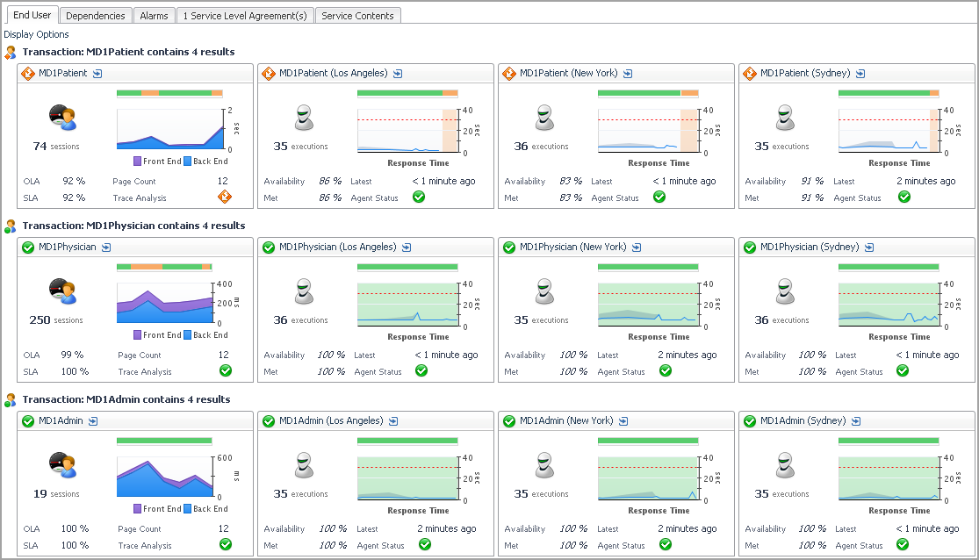Collapse the Transaction: MD1Patient results group
Viewport: 979px width, 560px height.
[x=128, y=52]
